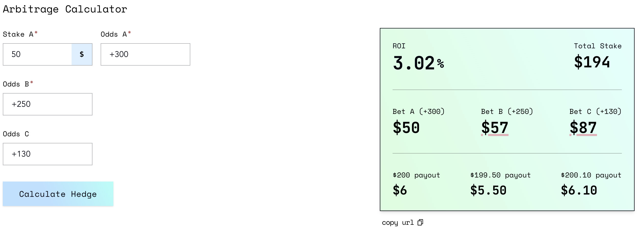
Task: Click the copy url link text
Action: (397, 222)
